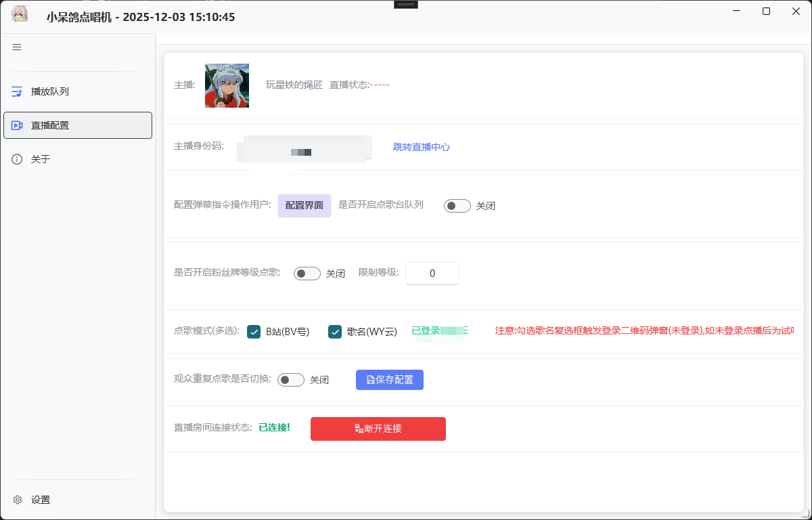Image resolution: width=812 pixels, height=520 pixels.
Task: Click the disconnect icon on 断开连接 button
Action: pos(359,429)
